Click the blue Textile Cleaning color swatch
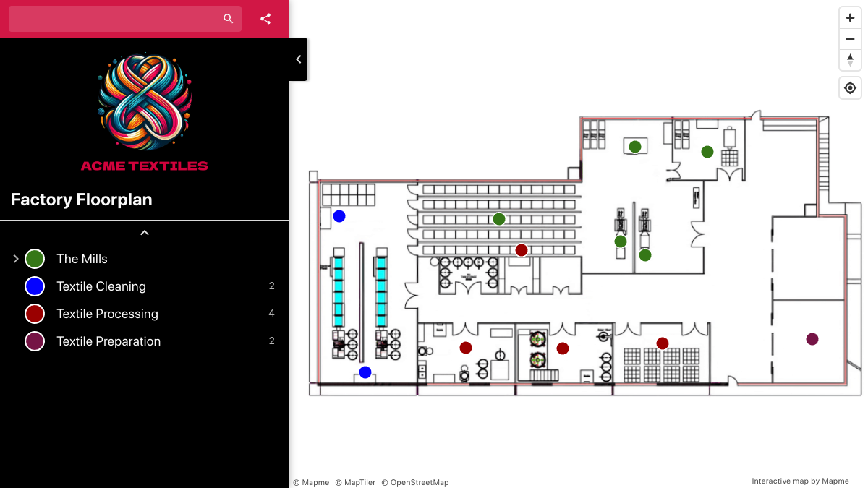This screenshot has height=488, width=868. [35, 286]
